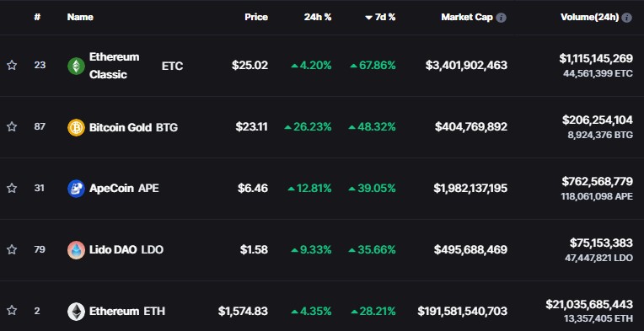Sort by the 24h % column header

[318, 17]
